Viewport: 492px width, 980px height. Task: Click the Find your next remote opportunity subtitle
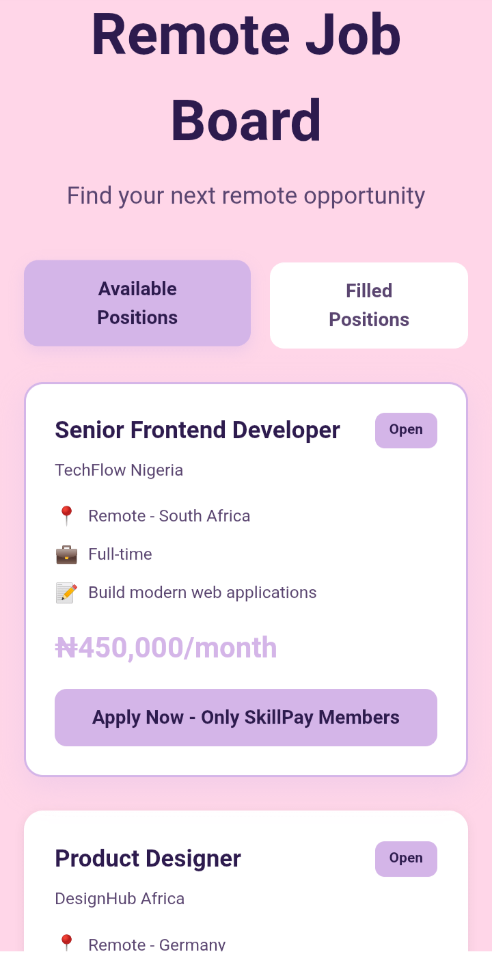[246, 196]
